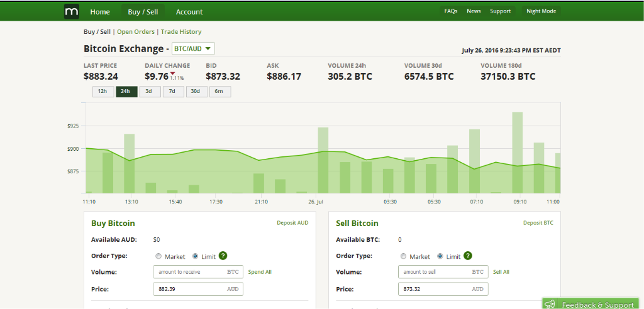Click the Sell price field showing 873.32

443,289
